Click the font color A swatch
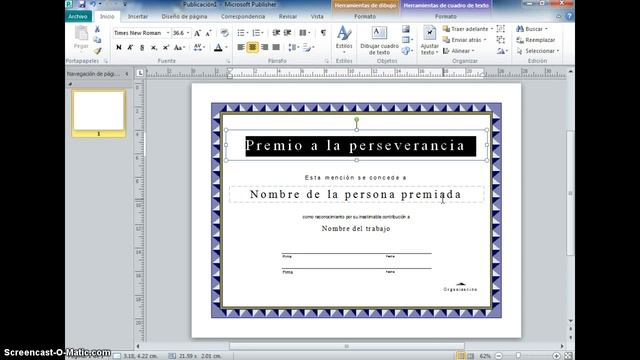This screenshot has height=360, width=640. pyautogui.click(x=218, y=47)
